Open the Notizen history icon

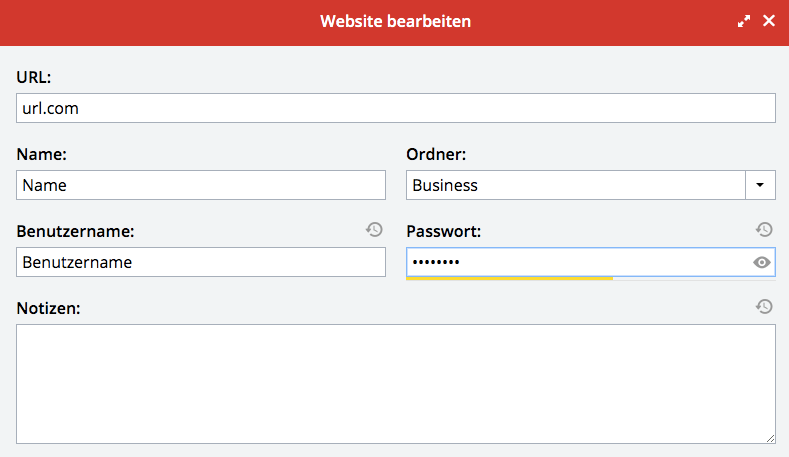764,307
